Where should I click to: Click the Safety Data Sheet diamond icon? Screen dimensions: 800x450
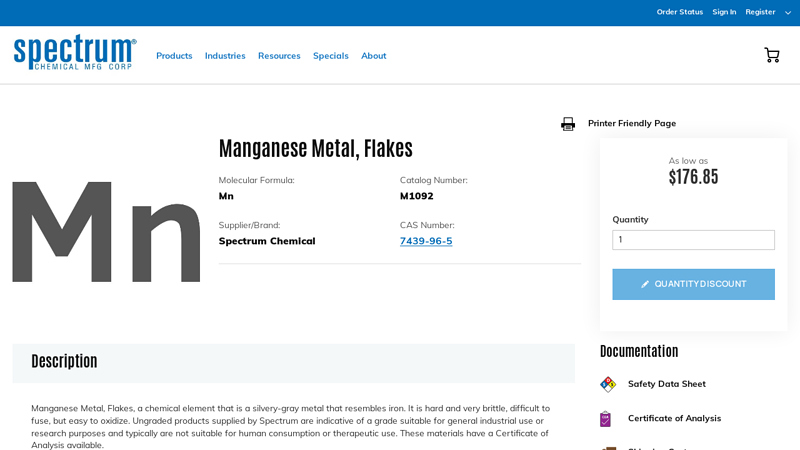(x=608, y=384)
